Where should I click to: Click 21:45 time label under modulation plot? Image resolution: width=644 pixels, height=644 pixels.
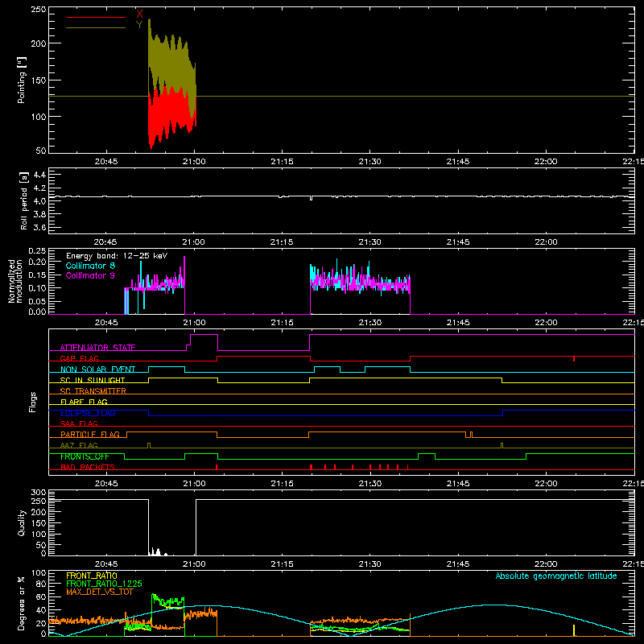tap(458, 323)
